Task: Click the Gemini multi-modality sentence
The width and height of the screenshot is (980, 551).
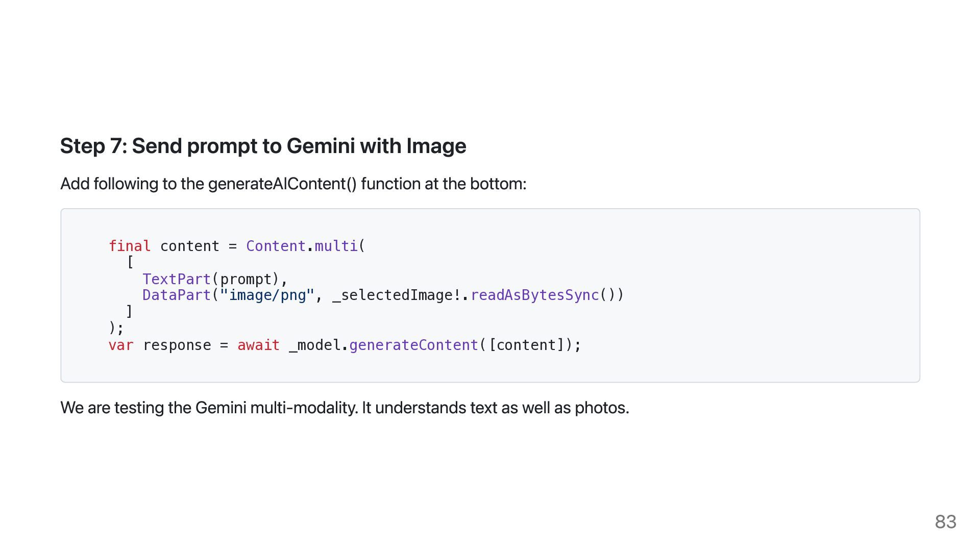Action: click(x=345, y=408)
